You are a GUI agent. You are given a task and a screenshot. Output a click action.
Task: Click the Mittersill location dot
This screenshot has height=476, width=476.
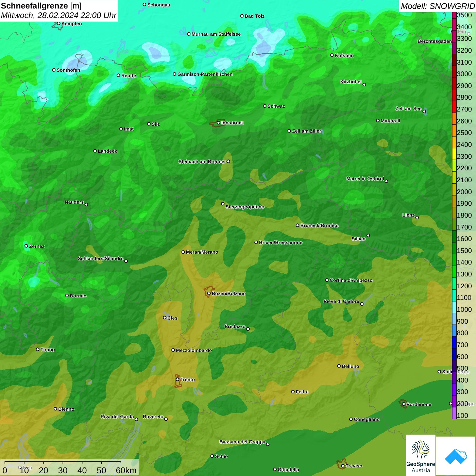coord(378,120)
